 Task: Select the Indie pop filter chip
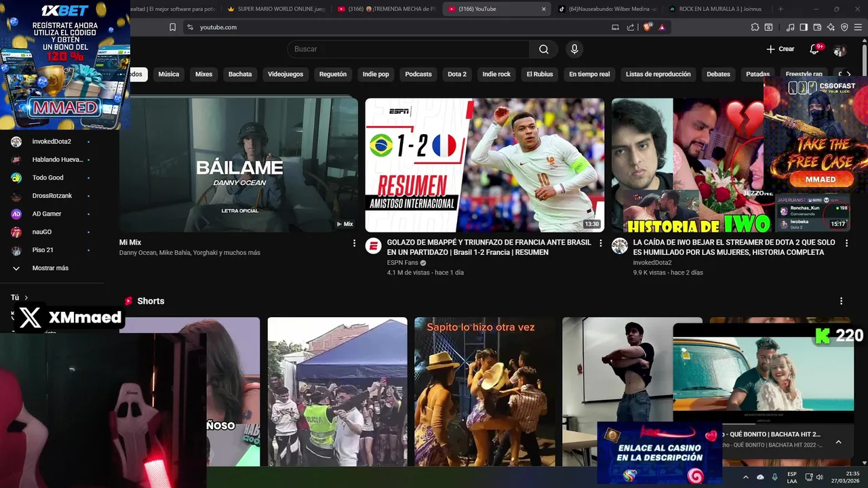pyautogui.click(x=376, y=74)
